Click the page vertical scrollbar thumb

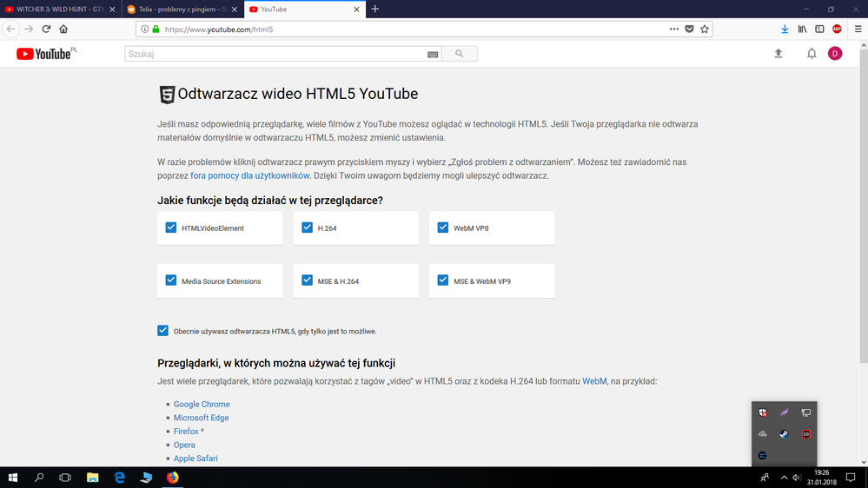[864, 208]
